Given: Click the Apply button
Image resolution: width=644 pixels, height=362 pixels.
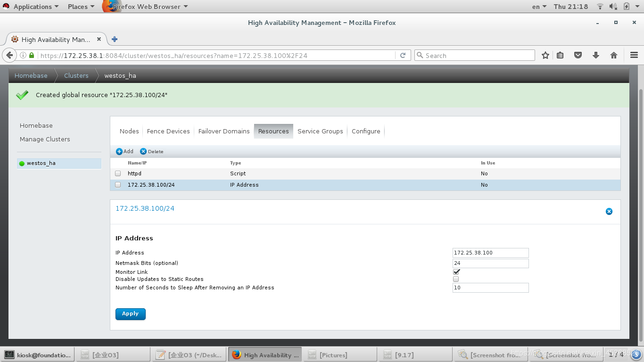Looking at the screenshot, I should (131, 314).
